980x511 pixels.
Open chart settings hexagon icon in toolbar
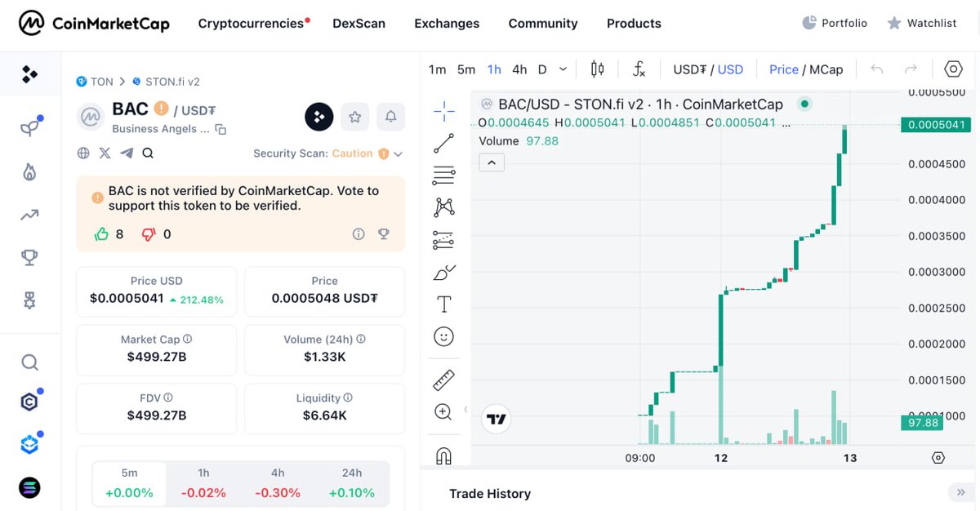click(x=953, y=69)
